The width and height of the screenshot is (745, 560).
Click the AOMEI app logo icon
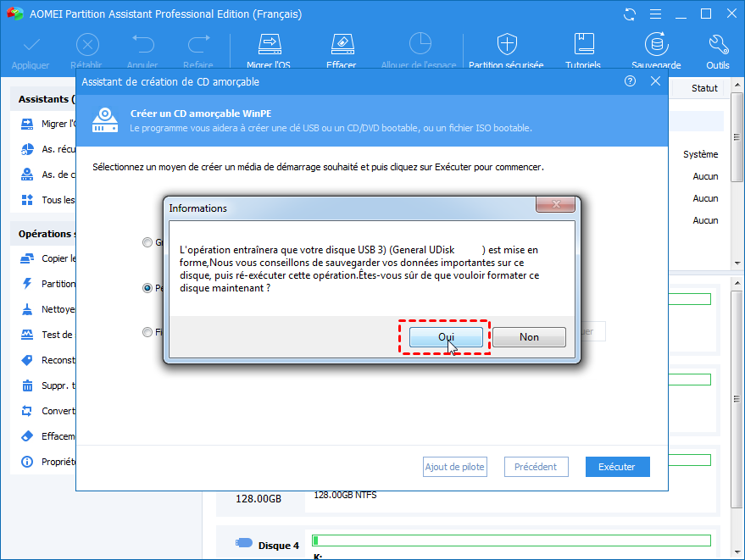(x=15, y=14)
